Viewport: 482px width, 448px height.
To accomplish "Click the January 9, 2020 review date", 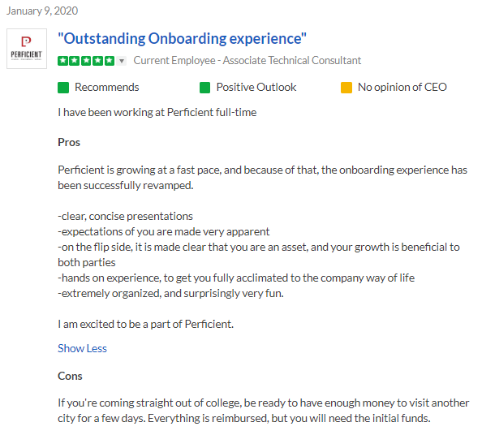I will (x=42, y=11).
